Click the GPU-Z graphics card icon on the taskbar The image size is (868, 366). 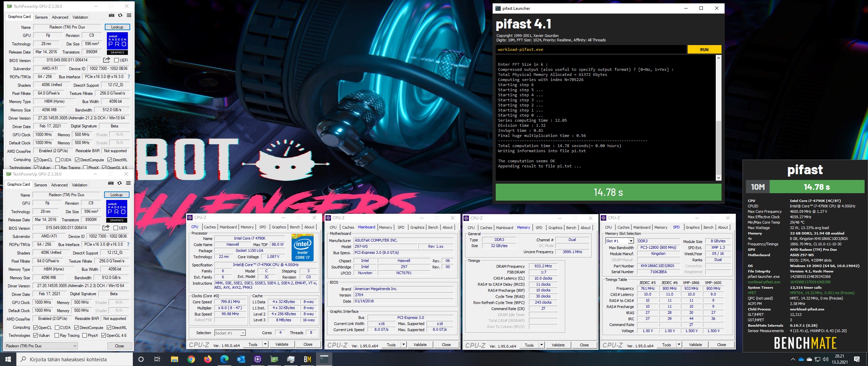274,359
